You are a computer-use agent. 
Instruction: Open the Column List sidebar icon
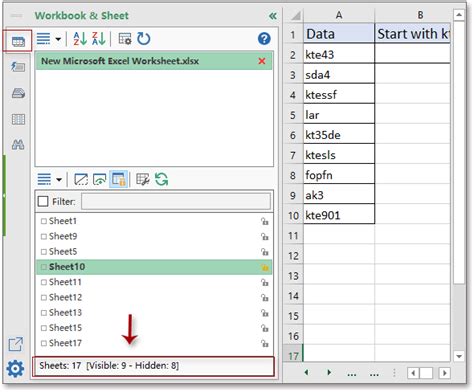click(x=18, y=119)
